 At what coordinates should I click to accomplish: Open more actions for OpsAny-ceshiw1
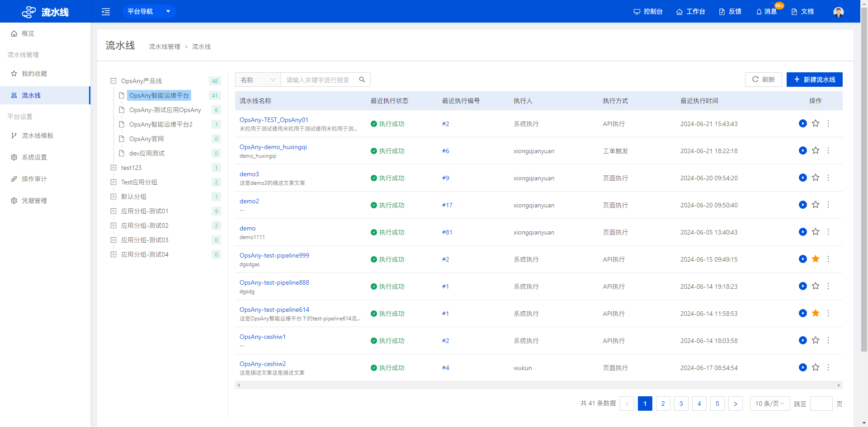pos(828,340)
